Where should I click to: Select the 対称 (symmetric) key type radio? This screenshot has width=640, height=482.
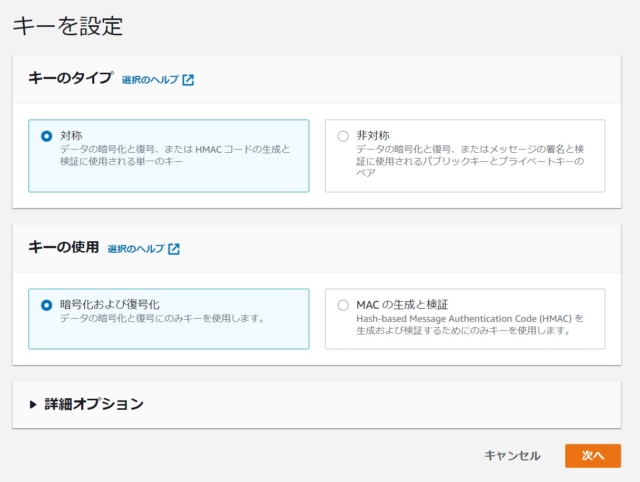point(47,136)
